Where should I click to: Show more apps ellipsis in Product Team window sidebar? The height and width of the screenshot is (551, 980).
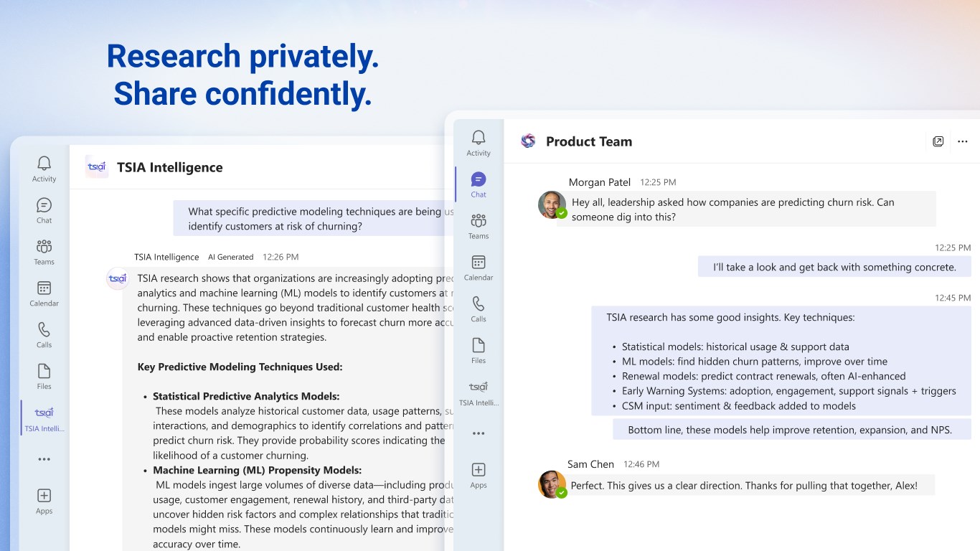(x=479, y=433)
